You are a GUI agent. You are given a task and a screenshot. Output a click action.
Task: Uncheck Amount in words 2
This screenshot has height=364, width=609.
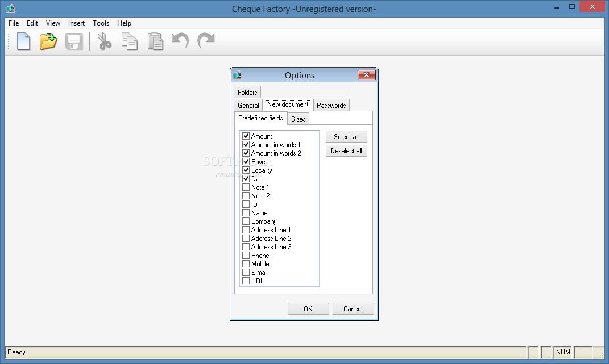pyautogui.click(x=246, y=153)
